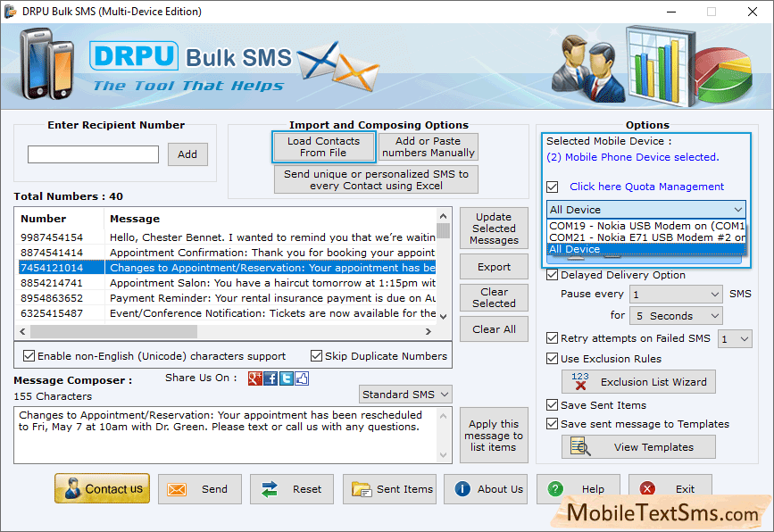Select row with number 8874541414
774x532 pixels.
[x=227, y=253]
